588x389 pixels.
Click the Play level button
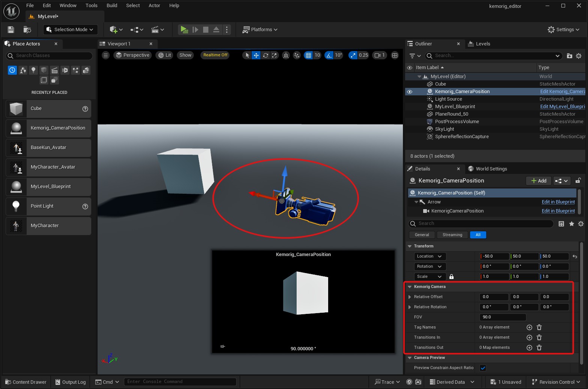[184, 30]
